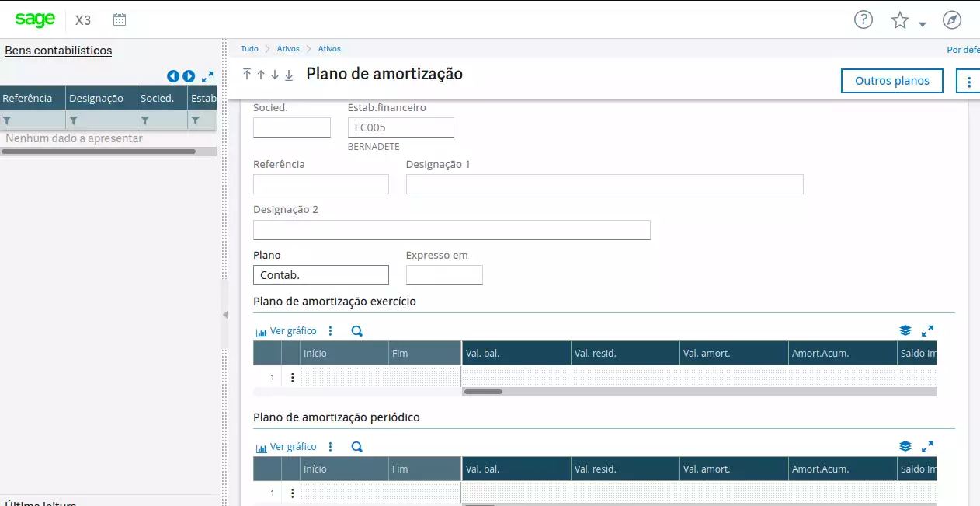980x506 pixels.
Task: Search in exercício amortization grid
Action: (356, 331)
